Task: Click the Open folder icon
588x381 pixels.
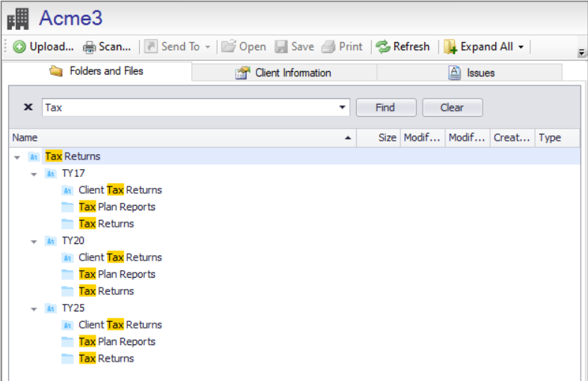Action: [x=229, y=46]
